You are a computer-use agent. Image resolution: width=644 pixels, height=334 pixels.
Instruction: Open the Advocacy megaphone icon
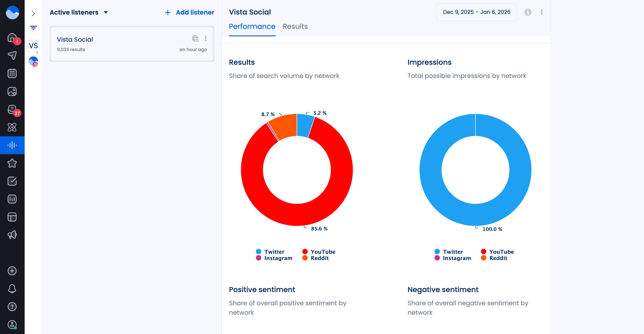[12, 234]
